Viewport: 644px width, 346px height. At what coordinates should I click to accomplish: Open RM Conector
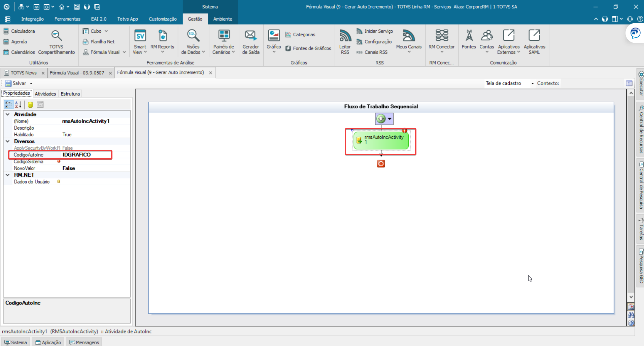click(x=442, y=41)
